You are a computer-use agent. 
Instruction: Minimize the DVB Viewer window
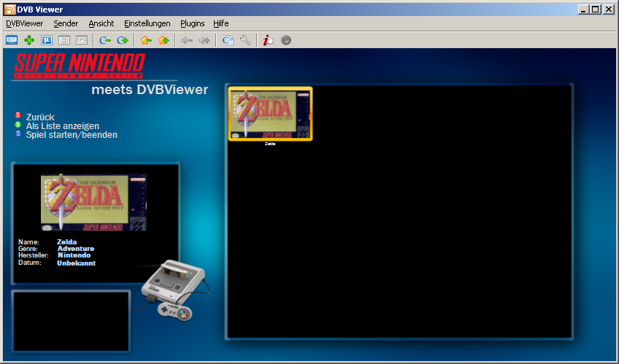[x=583, y=9]
